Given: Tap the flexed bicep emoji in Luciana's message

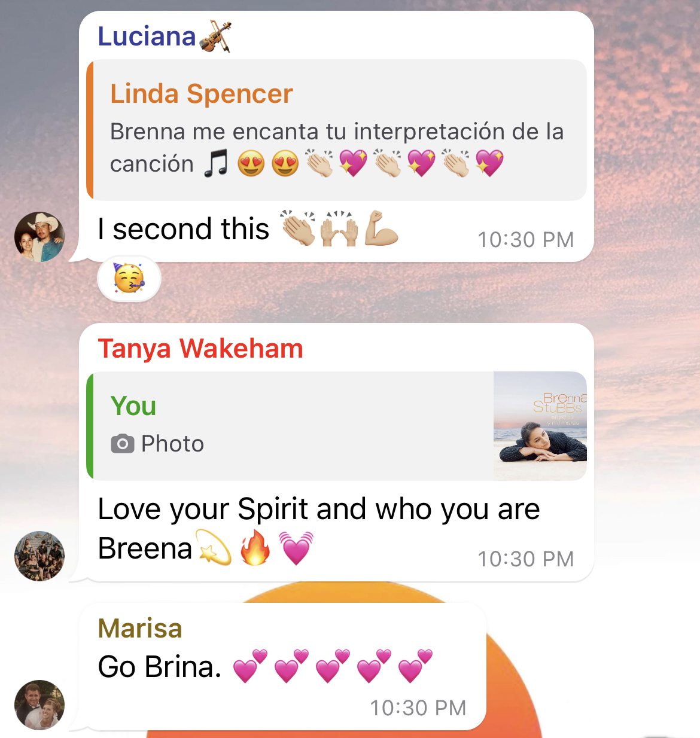Looking at the screenshot, I should click(381, 228).
